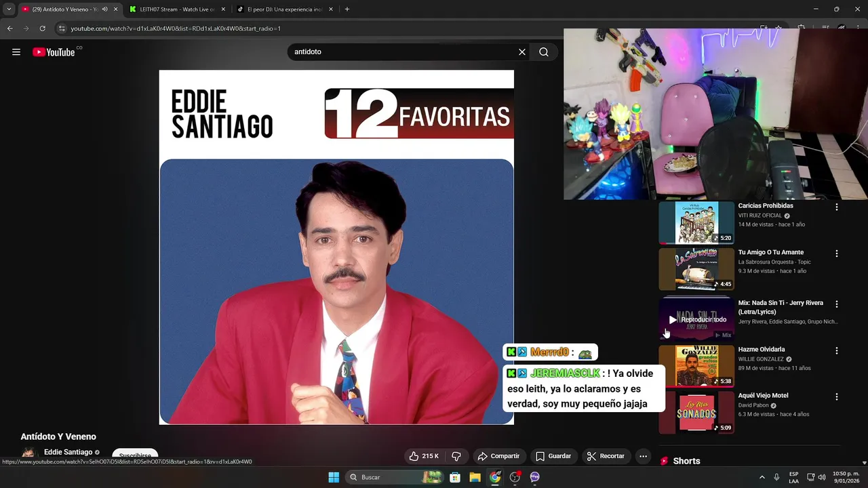Open network status tray icon

click(x=811, y=477)
